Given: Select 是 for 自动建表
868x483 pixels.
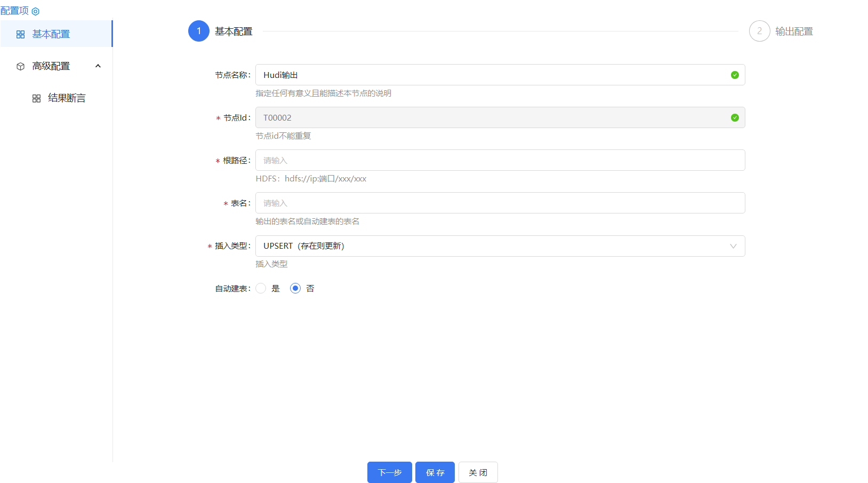Looking at the screenshot, I should [261, 288].
